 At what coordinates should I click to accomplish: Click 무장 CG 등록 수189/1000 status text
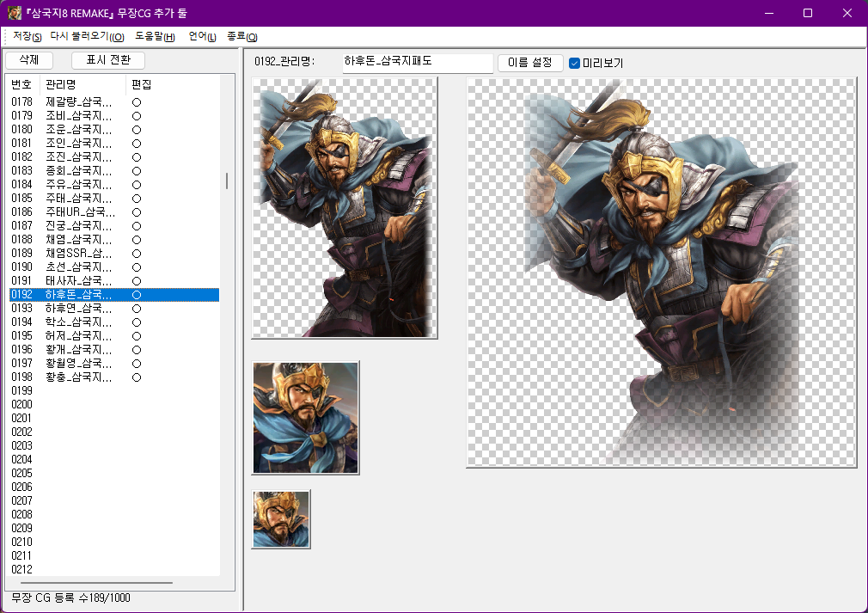pyautogui.click(x=70, y=598)
